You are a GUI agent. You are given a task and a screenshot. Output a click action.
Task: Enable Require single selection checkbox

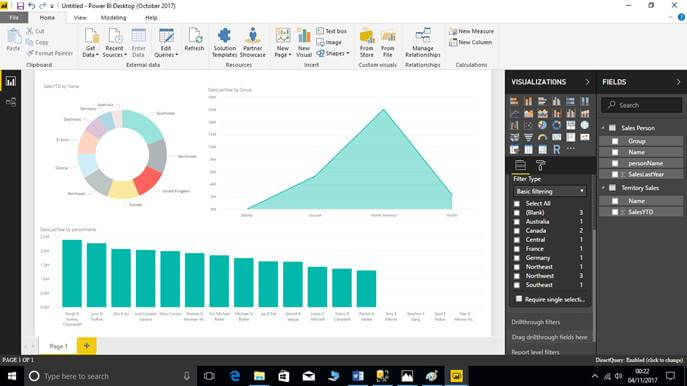coord(519,299)
